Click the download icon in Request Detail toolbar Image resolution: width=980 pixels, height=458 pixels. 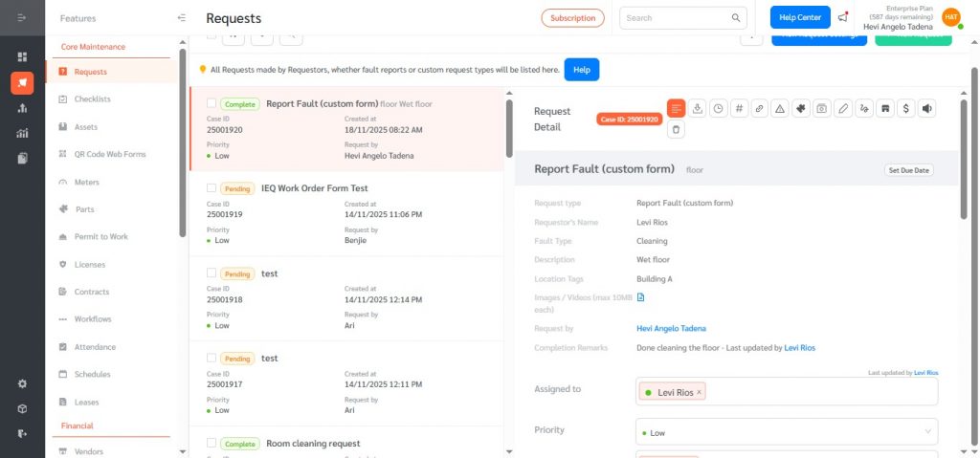pos(698,109)
